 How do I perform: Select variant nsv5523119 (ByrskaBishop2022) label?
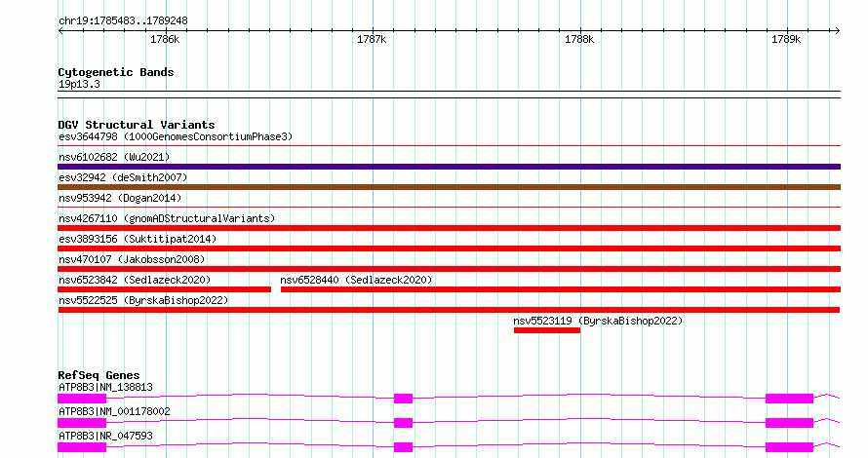pos(598,321)
